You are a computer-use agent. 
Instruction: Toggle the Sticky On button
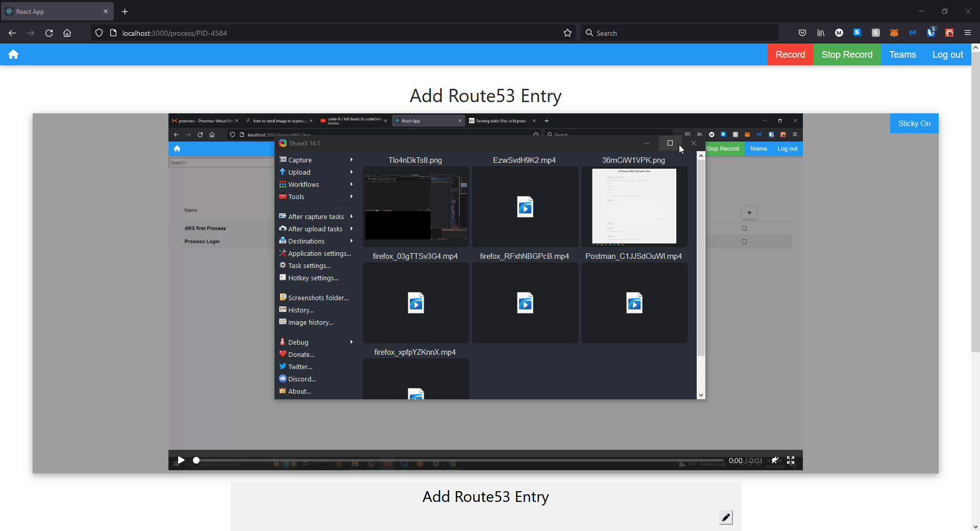point(914,124)
